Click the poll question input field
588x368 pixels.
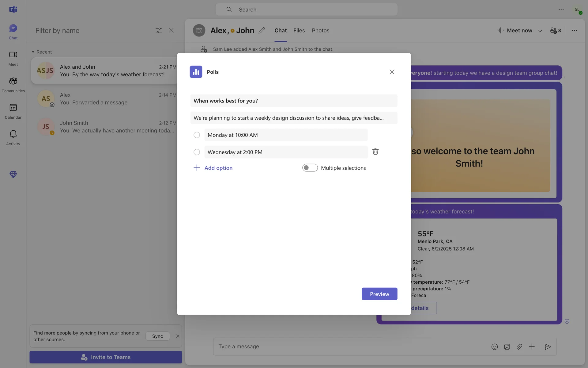tap(293, 101)
